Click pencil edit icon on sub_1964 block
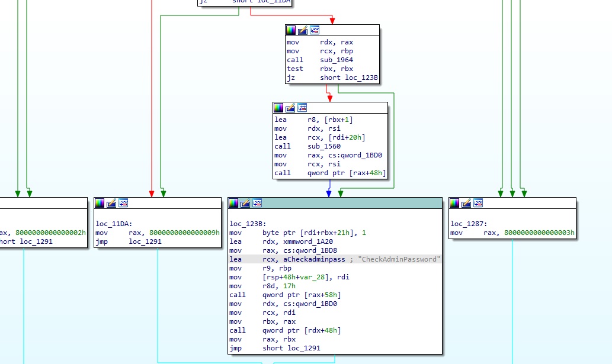The height and width of the screenshot is (364, 612). 303,30
